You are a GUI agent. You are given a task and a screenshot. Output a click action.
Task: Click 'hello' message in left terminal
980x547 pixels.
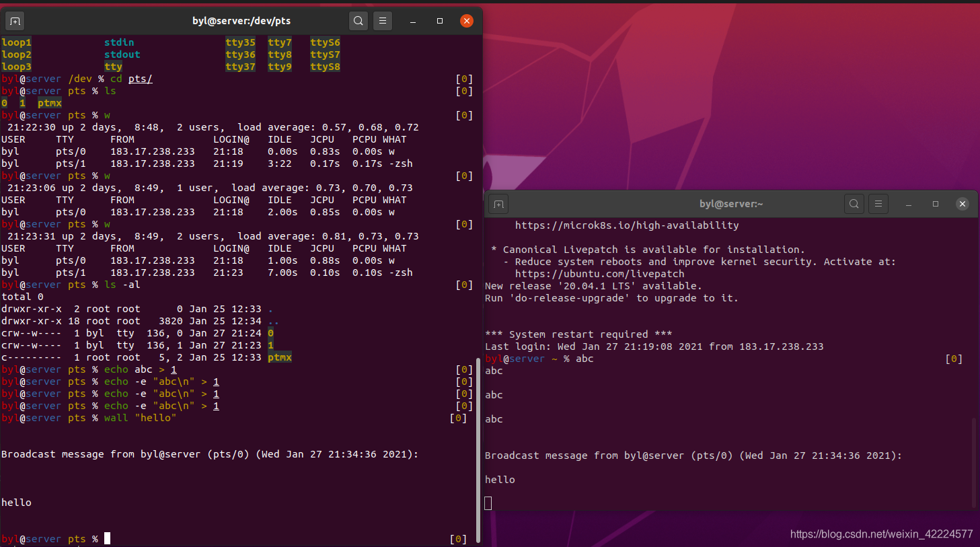16,503
